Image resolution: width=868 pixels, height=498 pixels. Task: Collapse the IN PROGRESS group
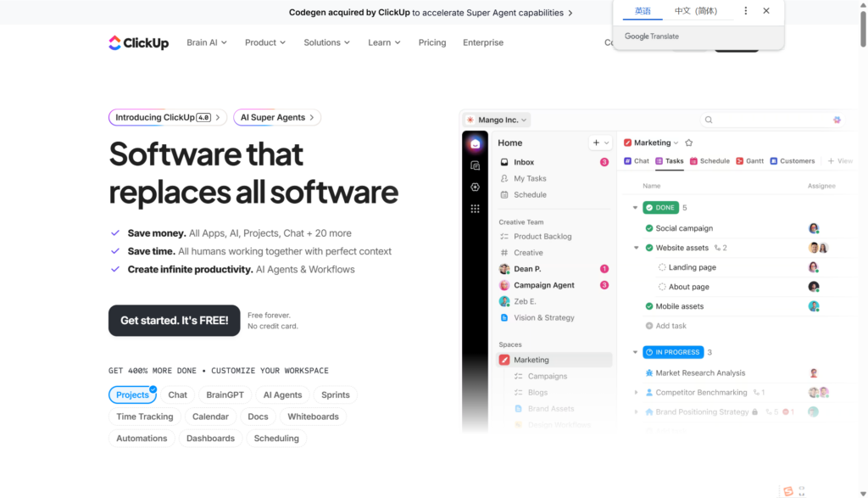(x=635, y=352)
